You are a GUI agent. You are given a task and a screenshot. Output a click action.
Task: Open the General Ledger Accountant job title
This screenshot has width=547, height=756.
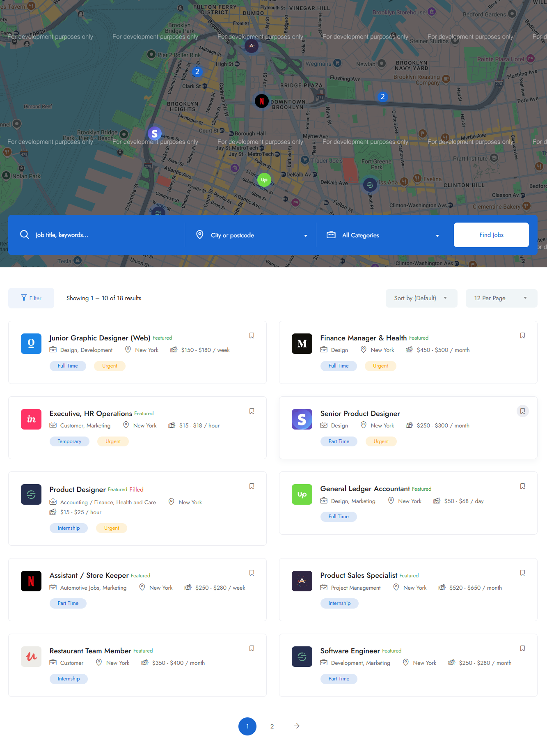365,489
